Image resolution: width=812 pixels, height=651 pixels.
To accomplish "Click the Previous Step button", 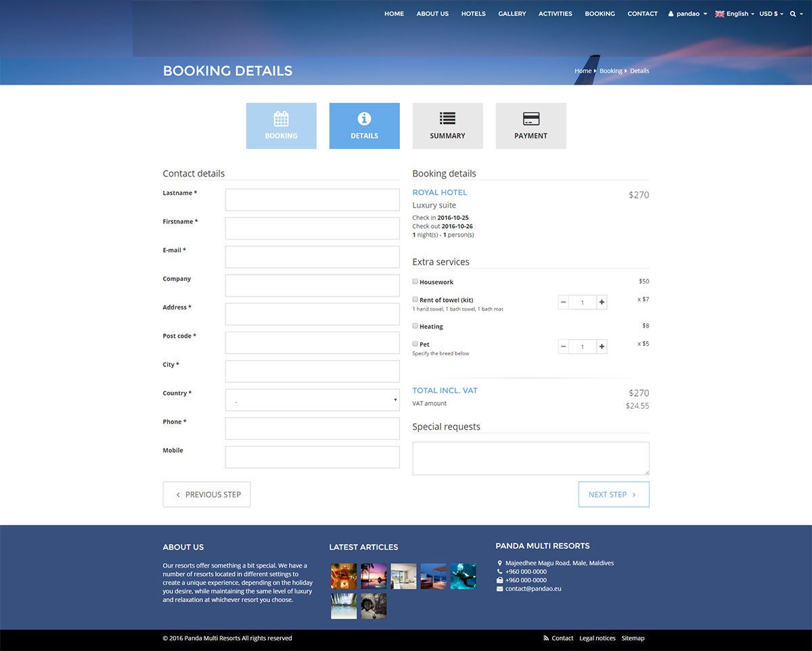I will click(x=207, y=494).
